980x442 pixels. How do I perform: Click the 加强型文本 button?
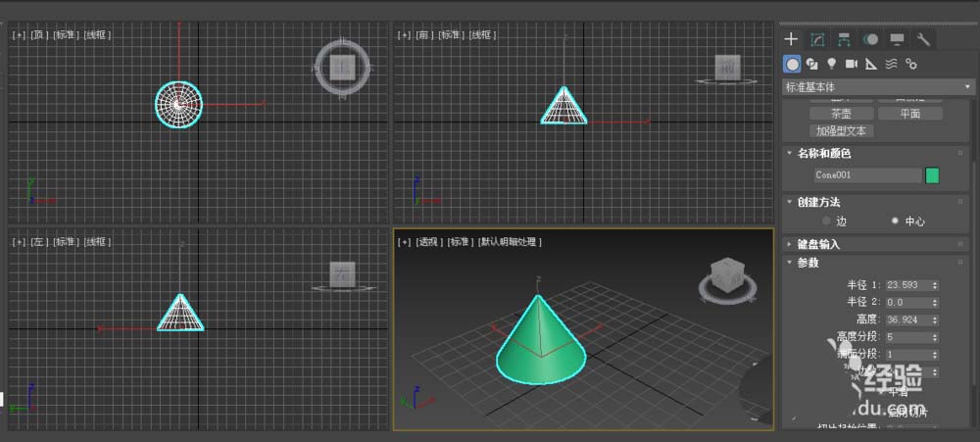click(841, 131)
